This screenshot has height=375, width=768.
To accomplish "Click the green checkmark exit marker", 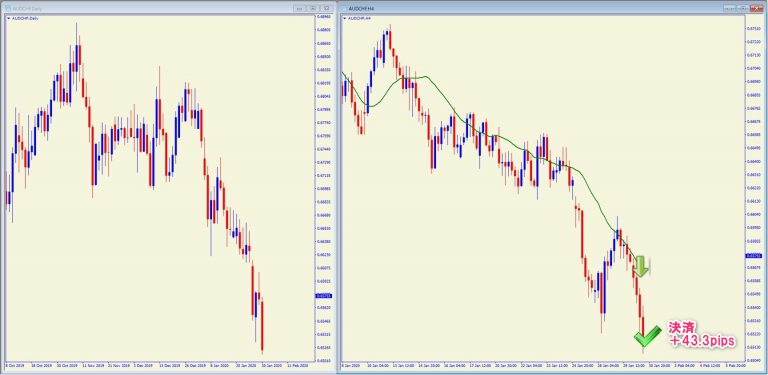I will click(x=647, y=336).
